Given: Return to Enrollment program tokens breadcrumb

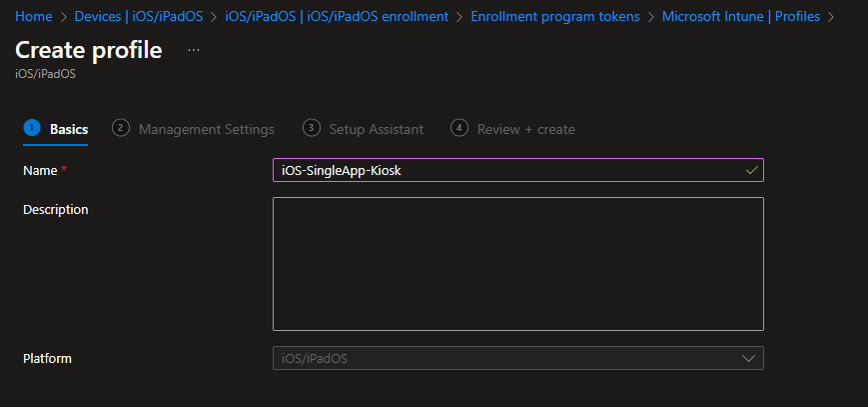Looking at the screenshot, I should (554, 17).
